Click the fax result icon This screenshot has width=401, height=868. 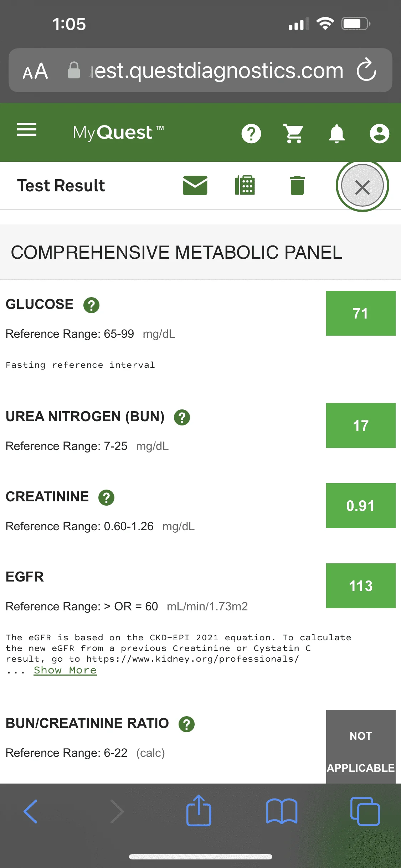point(245,185)
